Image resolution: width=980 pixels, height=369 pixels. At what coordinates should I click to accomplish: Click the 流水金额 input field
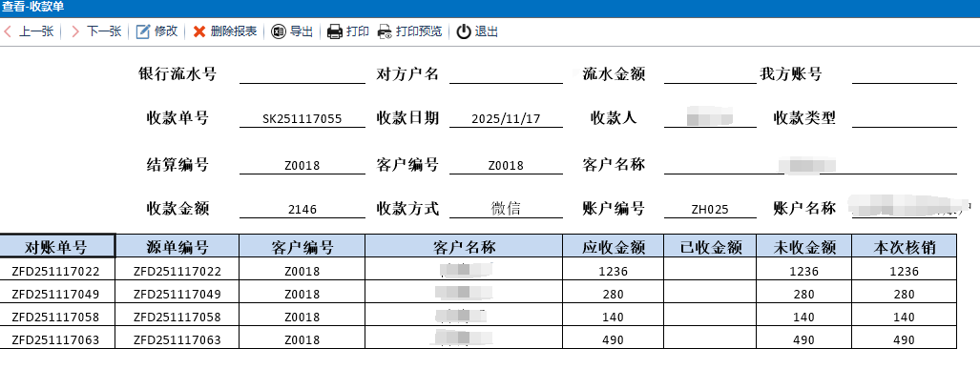coord(710,75)
